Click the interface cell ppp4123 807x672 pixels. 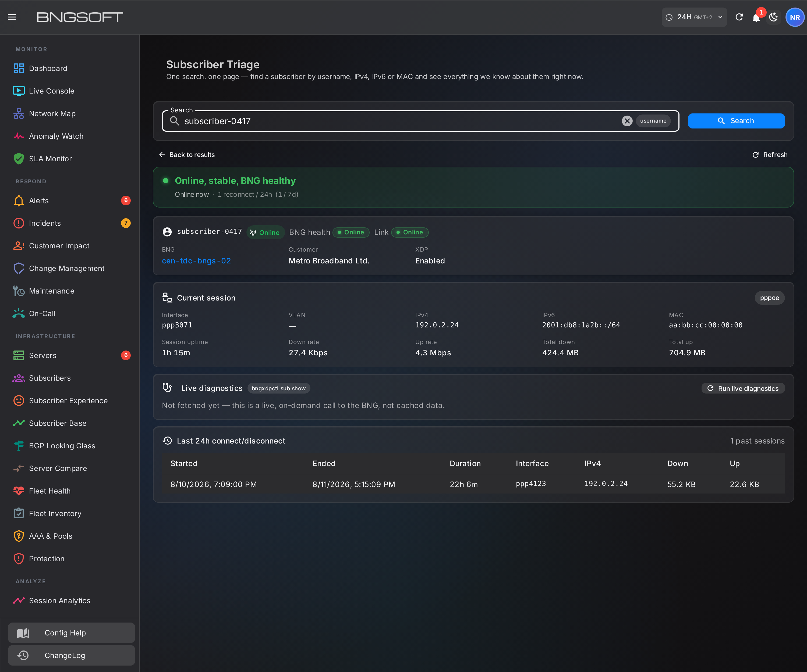[531, 484]
